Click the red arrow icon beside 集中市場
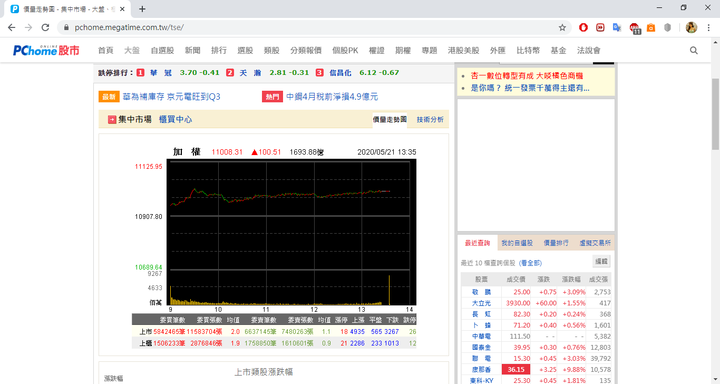The width and height of the screenshot is (720, 384). point(112,119)
